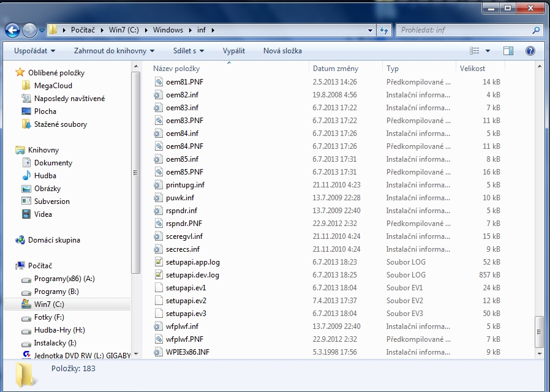Open MegaCloud folder in favorites

53,86
